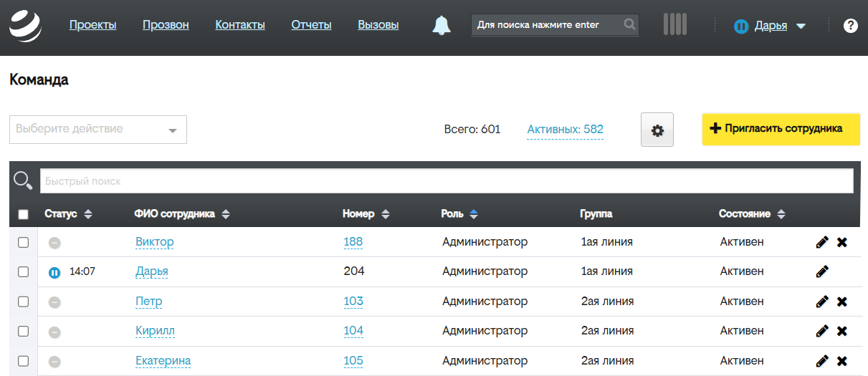Click the Группа column header
Image resolution: width=868 pixels, height=376 pixels.
596,214
